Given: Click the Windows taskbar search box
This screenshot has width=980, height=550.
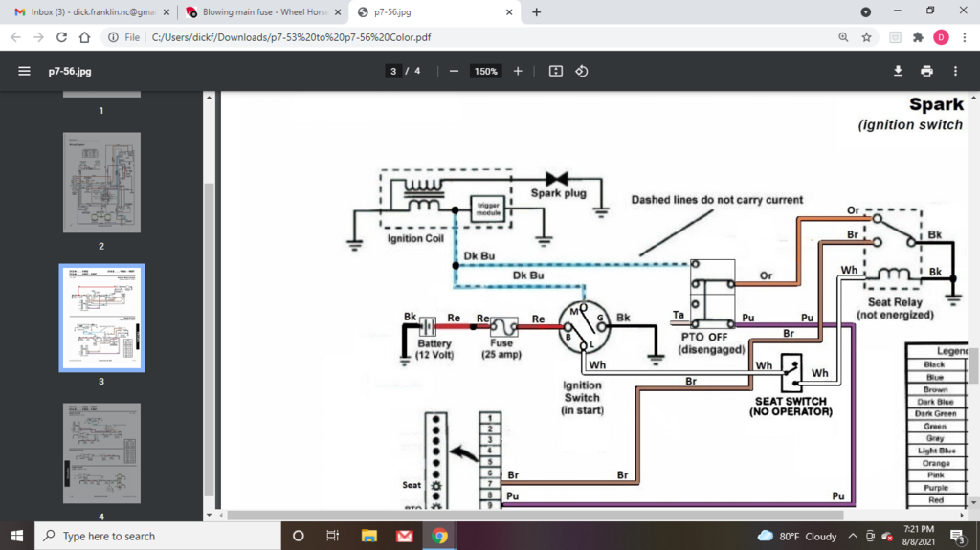Looking at the screenshot, I should tap(158, 536).
